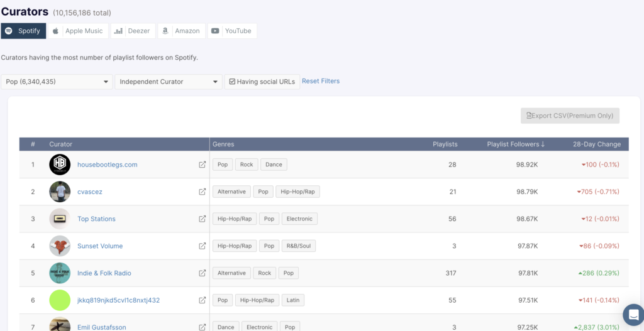Viewport: 644px width, 331px height.
Task: Open Top Stations external link icon
Action: [202, 219]
